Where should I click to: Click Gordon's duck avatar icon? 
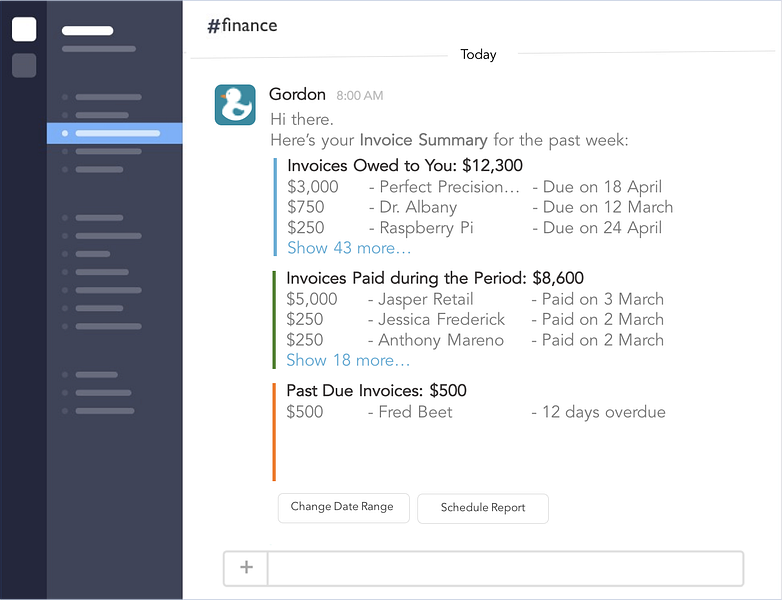(x=235, y=105)
